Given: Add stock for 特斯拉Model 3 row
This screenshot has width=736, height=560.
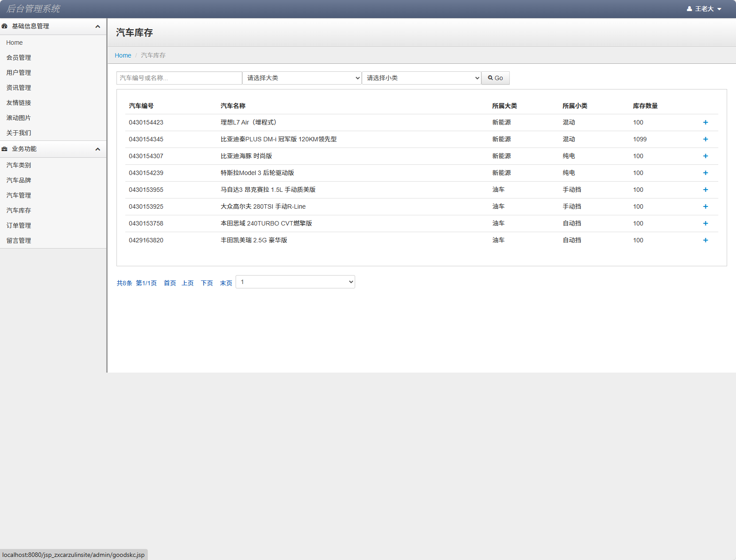Looking at the screenshot, I should 705,173.
